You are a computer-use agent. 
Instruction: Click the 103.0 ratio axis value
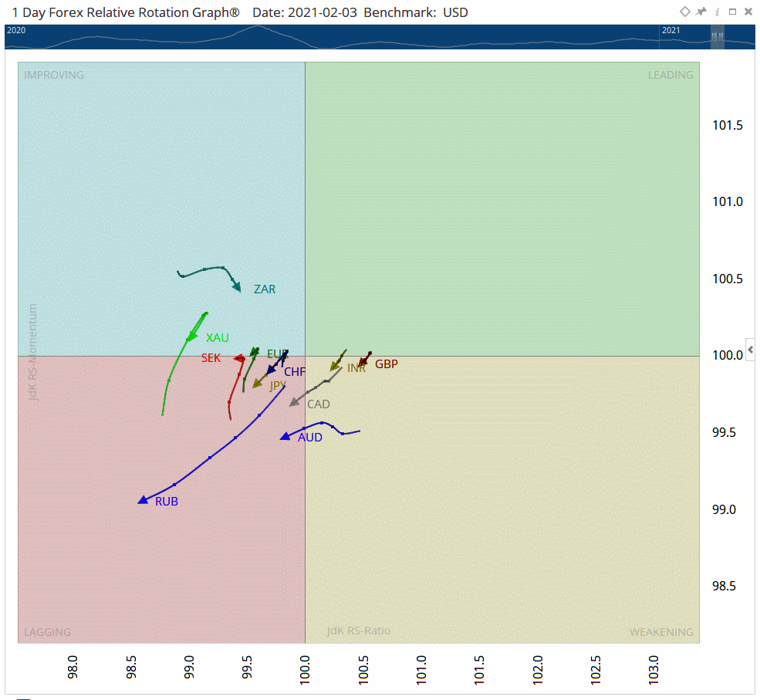coord(654,669)
